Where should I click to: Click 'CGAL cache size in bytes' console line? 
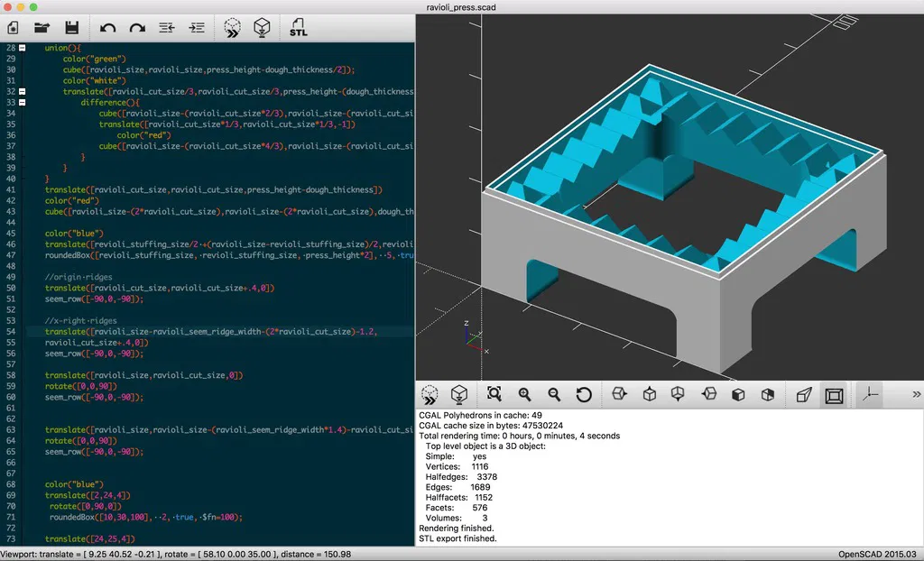[491, 426]
